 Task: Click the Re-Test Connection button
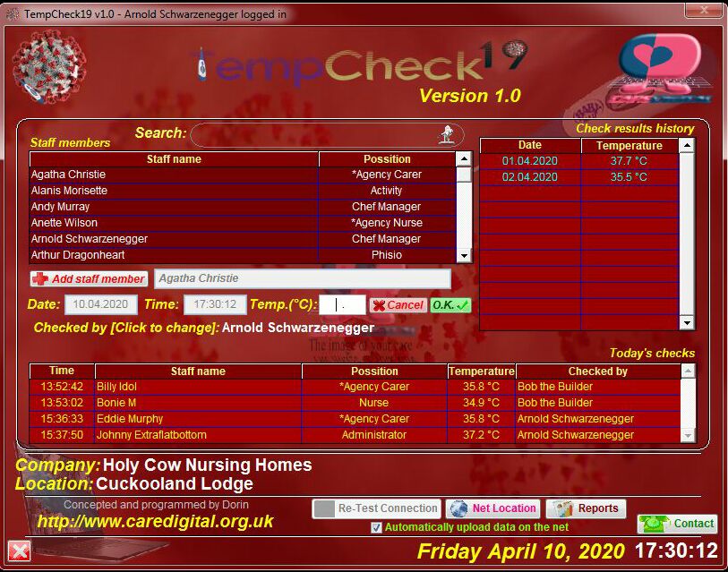point(376,508)
